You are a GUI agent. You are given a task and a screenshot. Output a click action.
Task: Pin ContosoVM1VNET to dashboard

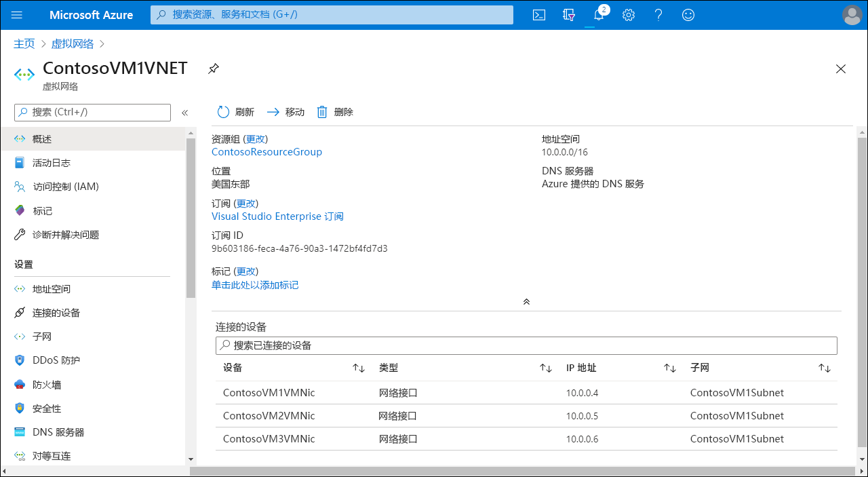tap(213, 69)
